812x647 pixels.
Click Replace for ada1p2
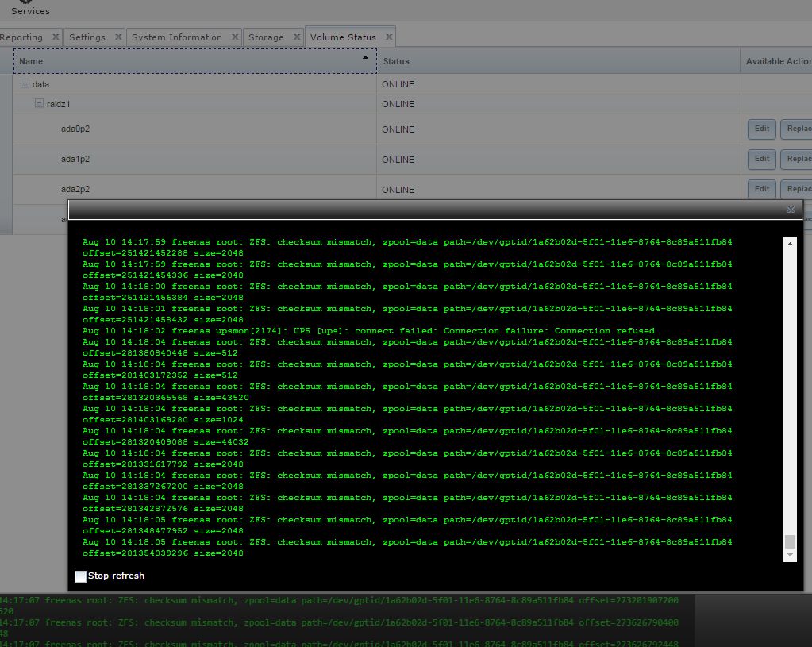(796, 159)
